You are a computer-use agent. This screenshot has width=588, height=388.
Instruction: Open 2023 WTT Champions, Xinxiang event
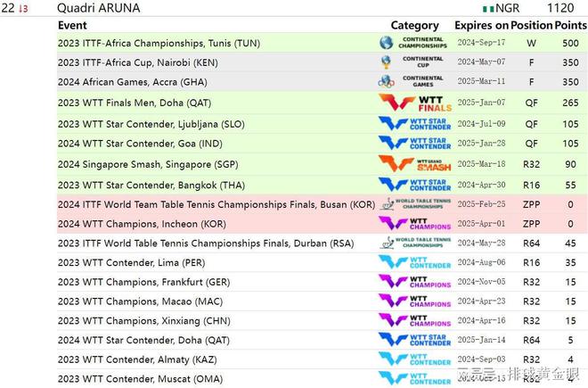144,321
